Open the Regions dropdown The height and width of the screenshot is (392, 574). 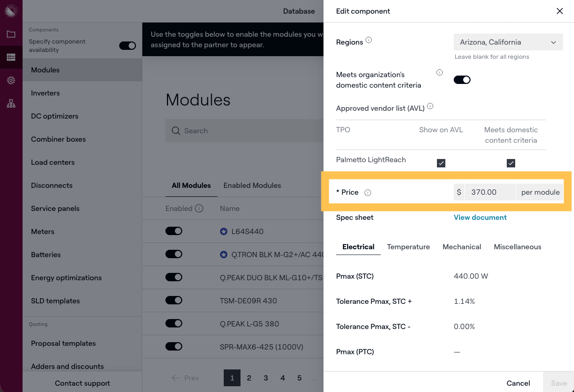click(508, 42)
